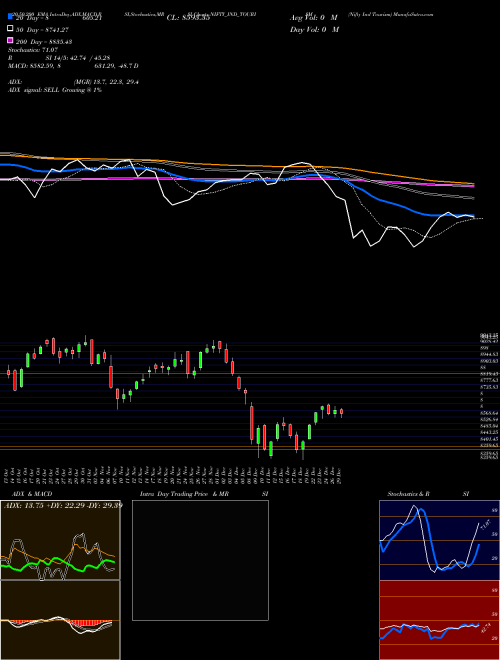Click the magenta 200 Day EMA legend marker
The height and width of the screenshot is (660, 500).
coord(10,41)
